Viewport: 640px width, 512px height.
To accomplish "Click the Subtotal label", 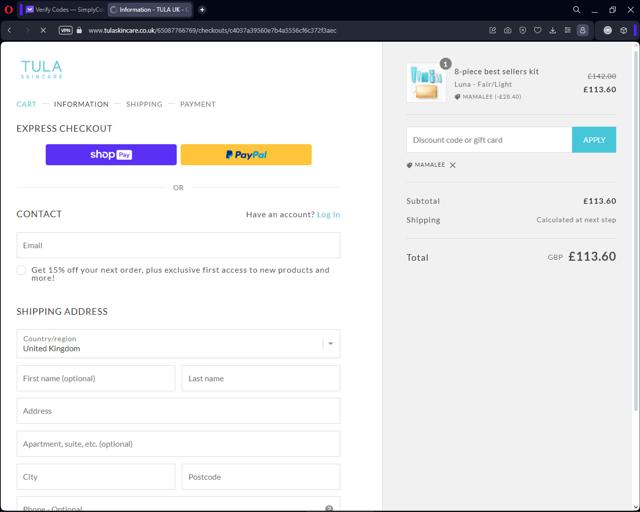I will pyautogui.click(x=423, y=201).
